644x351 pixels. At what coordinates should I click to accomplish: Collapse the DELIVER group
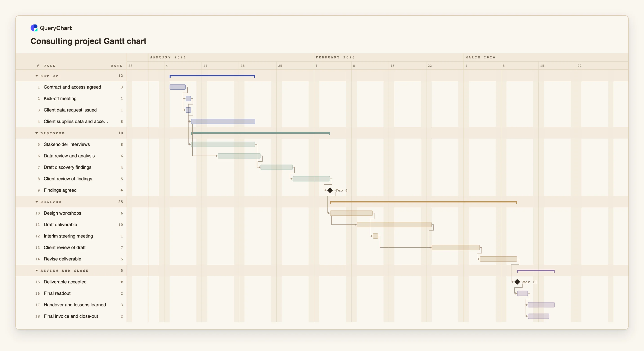pos(37,202)
